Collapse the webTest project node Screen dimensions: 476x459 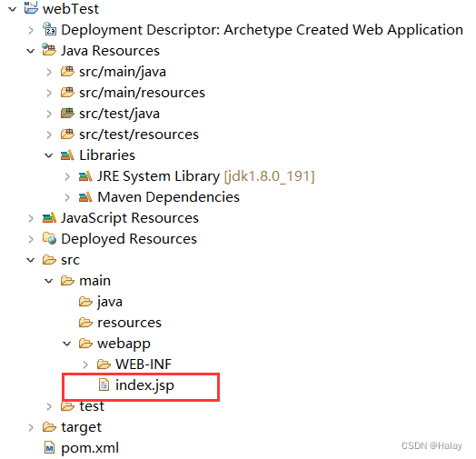[x=13, y=9]
